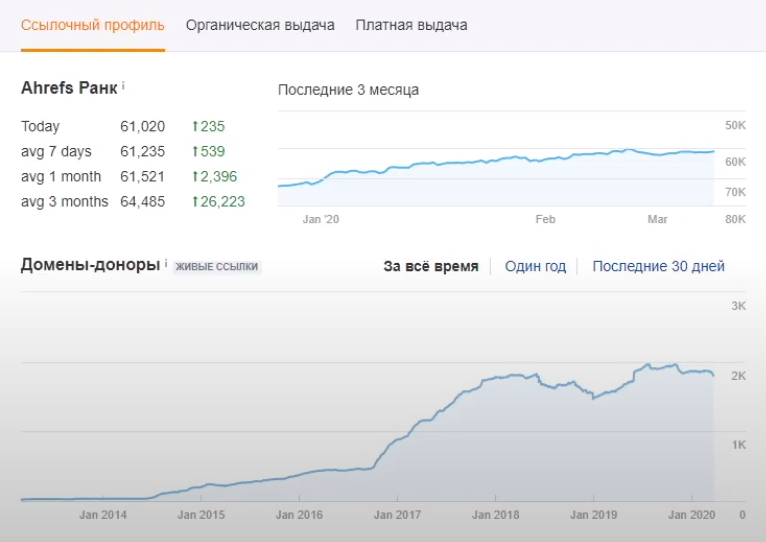Viewport: 766px width, 542px height.
Task: Show Последние 30 дней on the chart
Action: [658, 266]
